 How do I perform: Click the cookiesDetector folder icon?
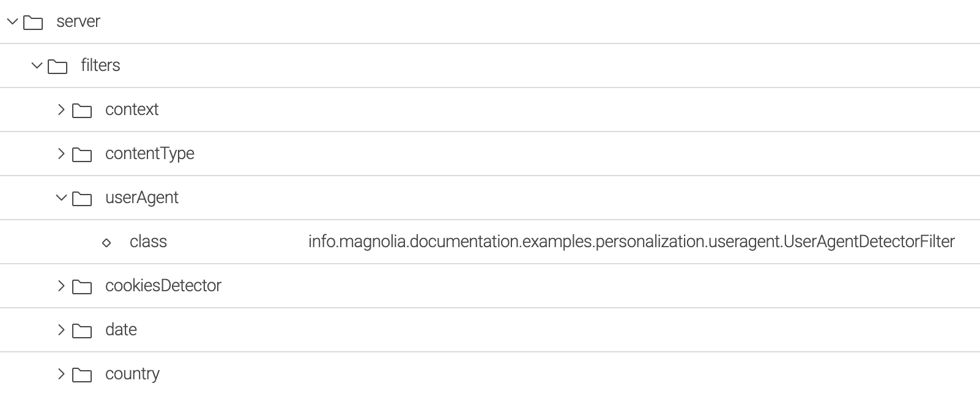pos(82,287)
